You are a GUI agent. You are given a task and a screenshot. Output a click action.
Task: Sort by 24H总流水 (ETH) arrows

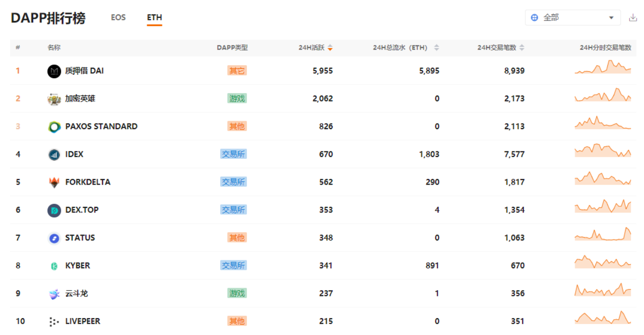(x=437, y=48)
